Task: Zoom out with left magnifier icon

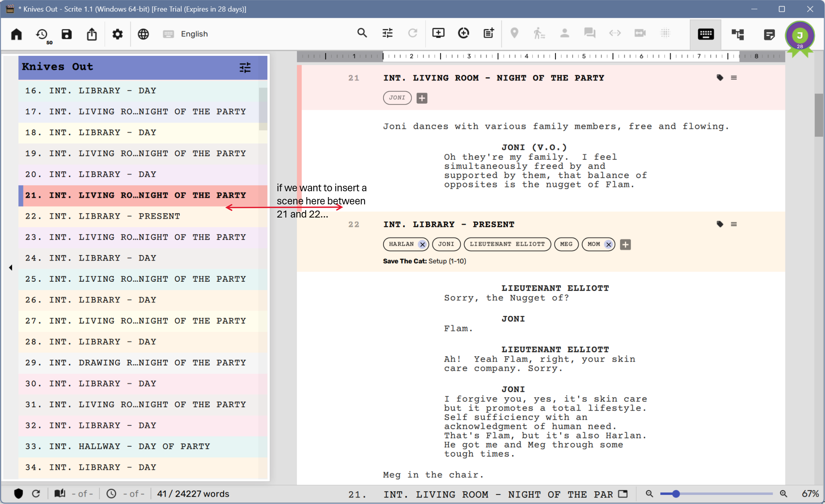Action: pyautogui.click(x=649, y=494)
